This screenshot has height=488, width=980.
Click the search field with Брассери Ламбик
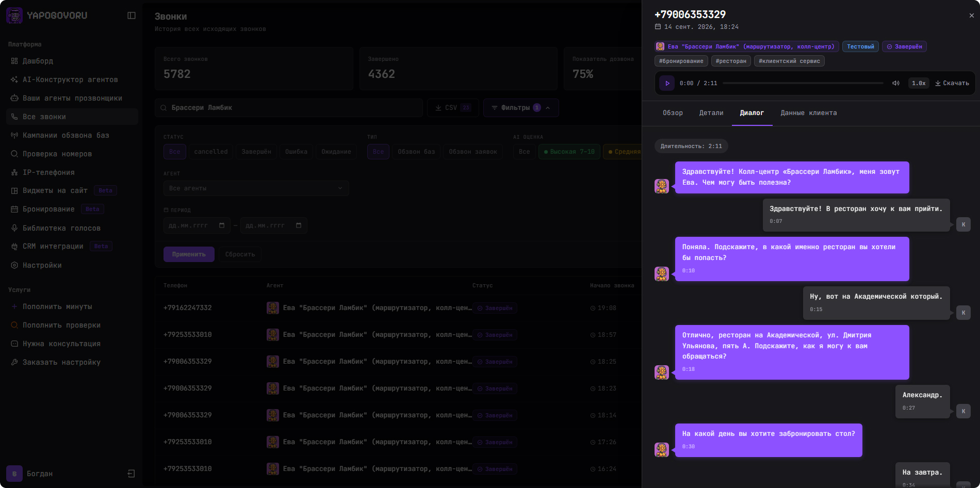click(x=289, y=108)
